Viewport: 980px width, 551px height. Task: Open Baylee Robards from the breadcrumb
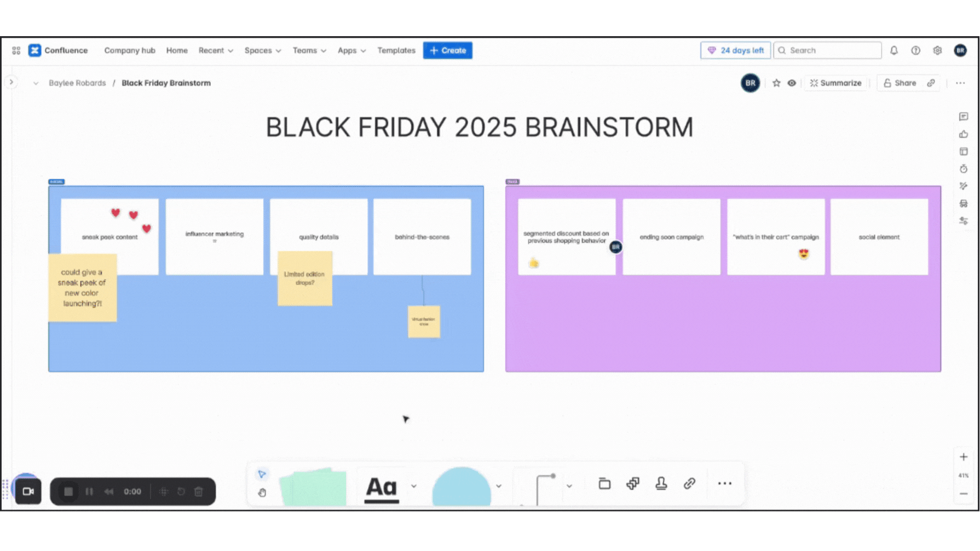[x=77, y=83]
